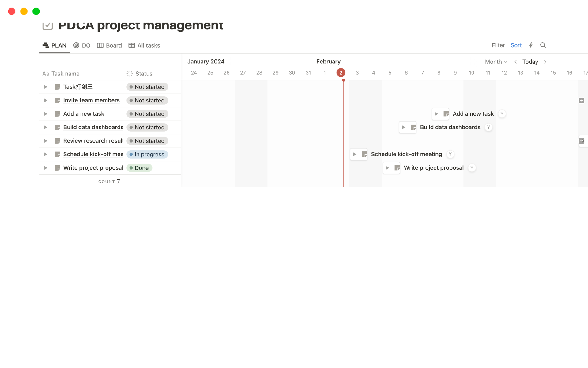
Task: Click the PLAN tab icon
Action: pyautogui.click(x=46, y=45)
